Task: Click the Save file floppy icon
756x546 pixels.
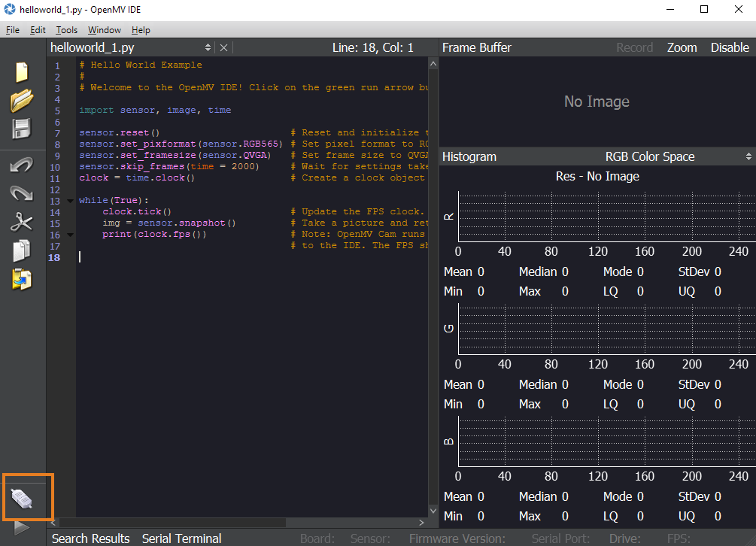Action: pyautogui.click(x=22, y=129)
